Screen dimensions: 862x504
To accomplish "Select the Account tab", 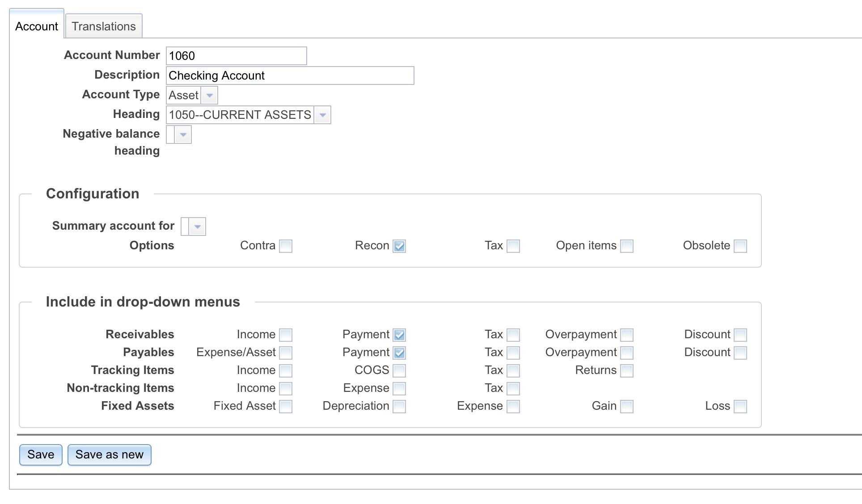I will tap(37, 26).
